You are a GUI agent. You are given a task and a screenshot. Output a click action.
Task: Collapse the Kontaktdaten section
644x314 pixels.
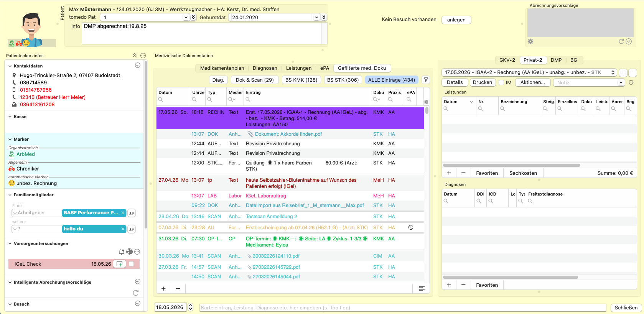click(10, 66)
